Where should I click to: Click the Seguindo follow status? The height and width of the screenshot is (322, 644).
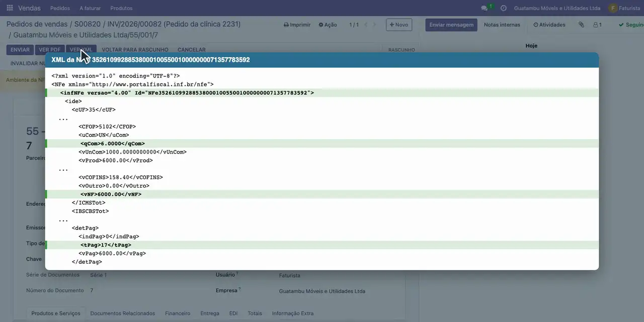click(631, 25)
